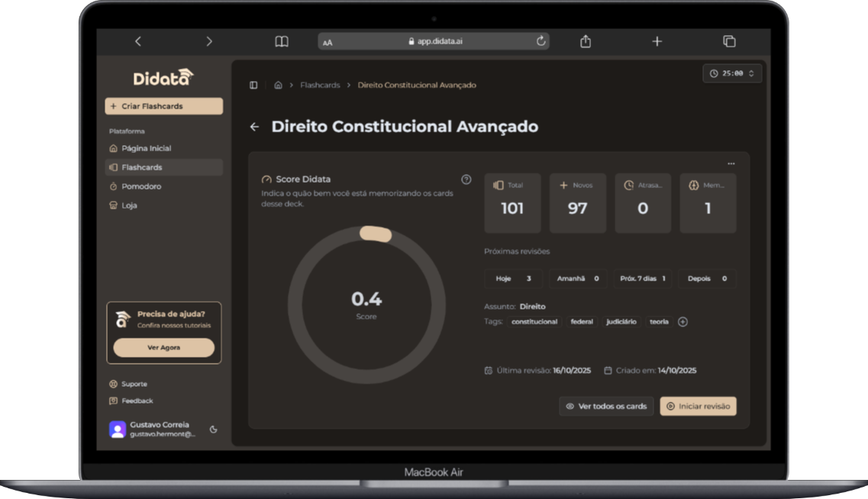
Task: Show all cards via Ver todos os cards
Action: (x=606, y=407)
